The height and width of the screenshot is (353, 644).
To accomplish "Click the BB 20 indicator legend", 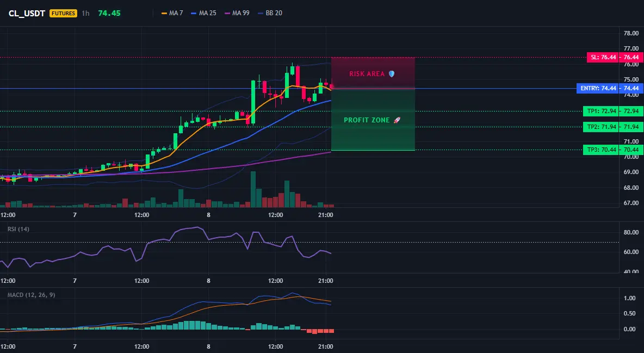I will (270, 13).
